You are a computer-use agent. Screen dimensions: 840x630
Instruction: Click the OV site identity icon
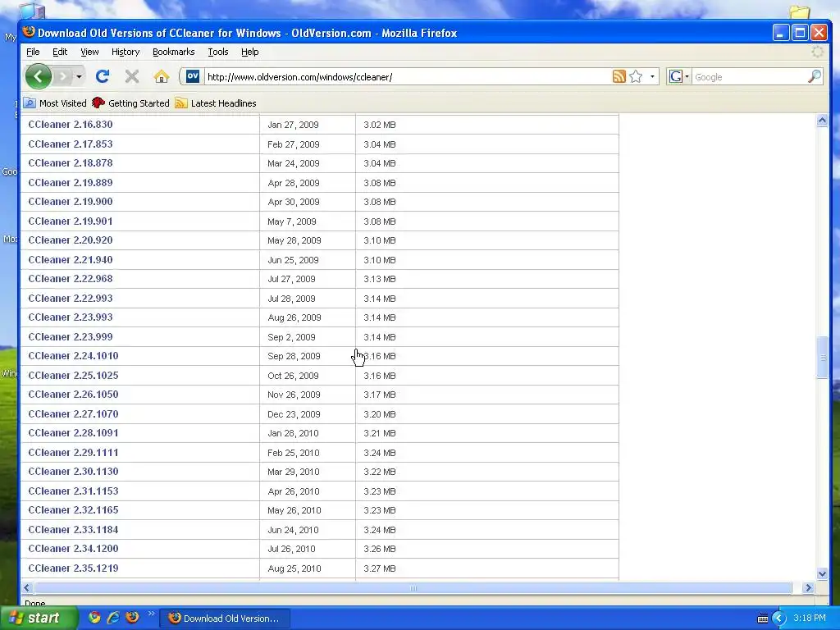click(193, 76)
